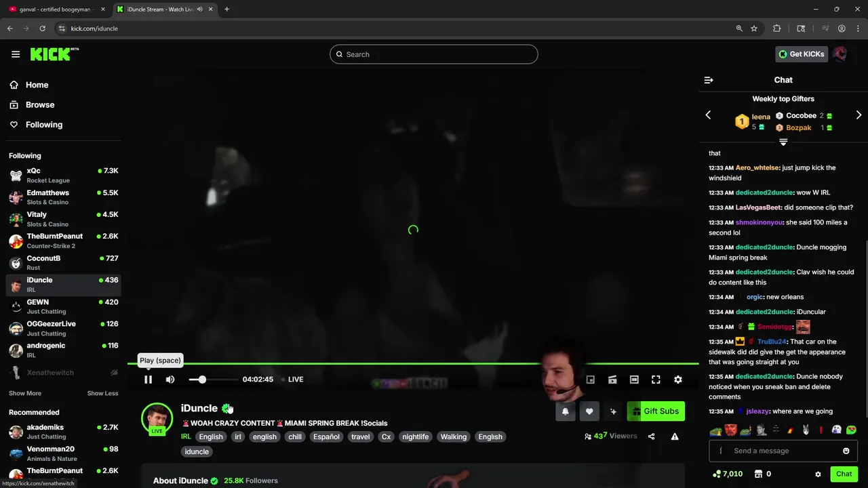868x488 pixels.
Task: Open akademiks recommended channel
Action: click(x=64, y=432)
